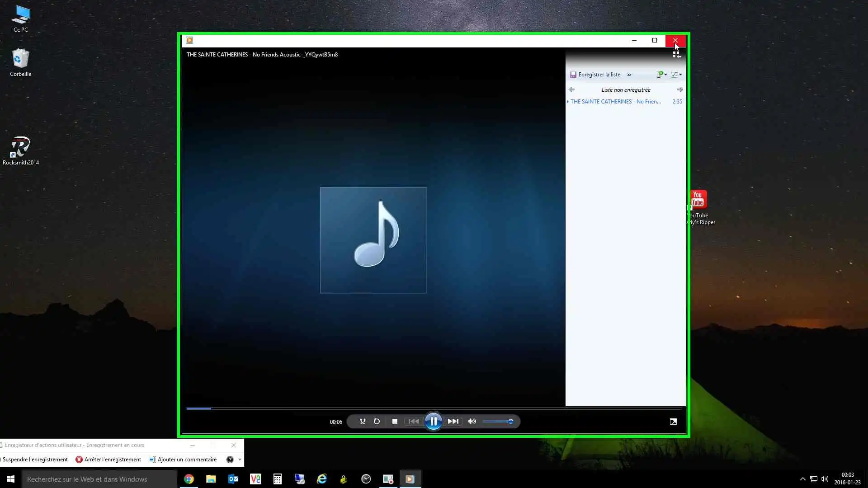Image resolution: width=868 pixels, height=488 pixels.
Task: Click the music note album art
Action: pos(373,240)
